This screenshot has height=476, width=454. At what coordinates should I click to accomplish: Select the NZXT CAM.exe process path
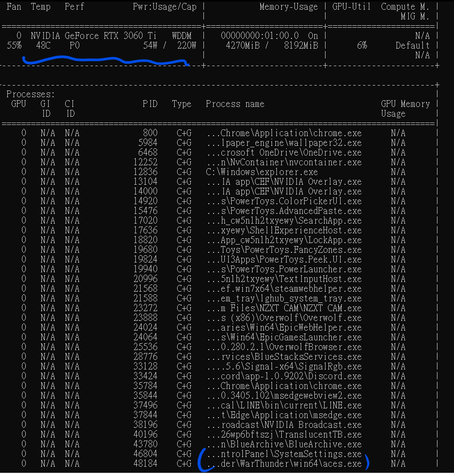coord(284,308)
